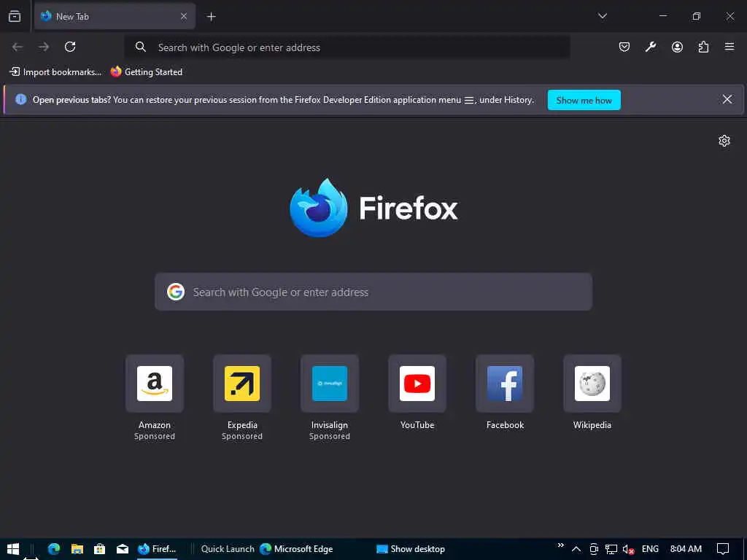Image resolution: width=747 pixels, height=560 pixels.
Task: Open File Explorer from the taskbar
Action: (77, 549)
